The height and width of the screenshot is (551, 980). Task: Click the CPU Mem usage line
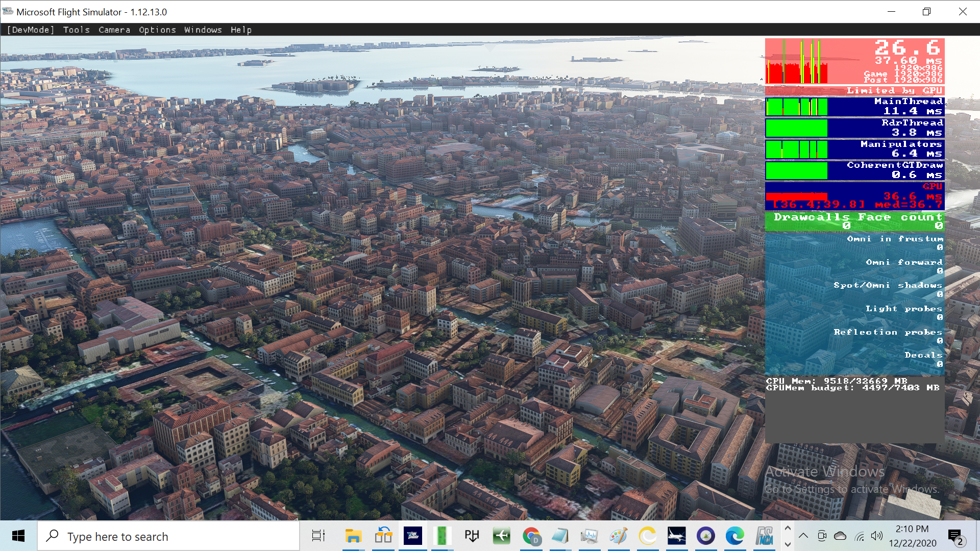[837, 381]
